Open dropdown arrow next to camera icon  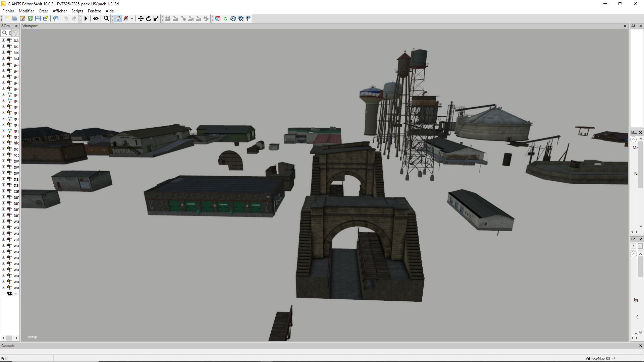pos(132,18)
